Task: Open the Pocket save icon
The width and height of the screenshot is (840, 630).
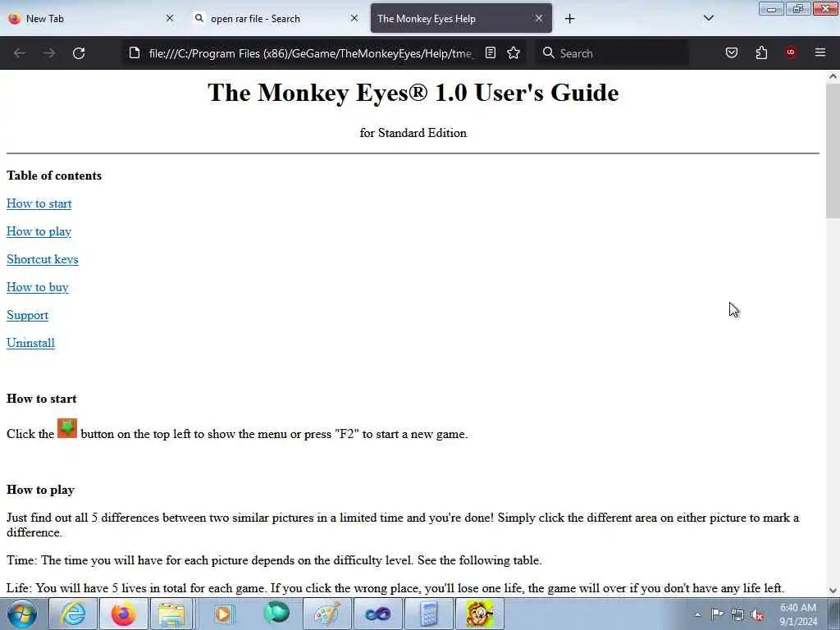Action: click(x=731, y=52)
